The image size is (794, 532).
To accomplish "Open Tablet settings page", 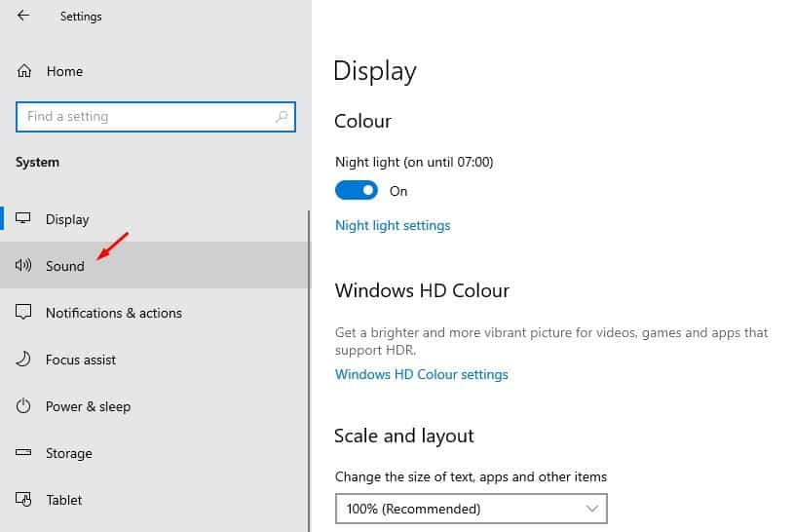I will click(x=154, y=500).
